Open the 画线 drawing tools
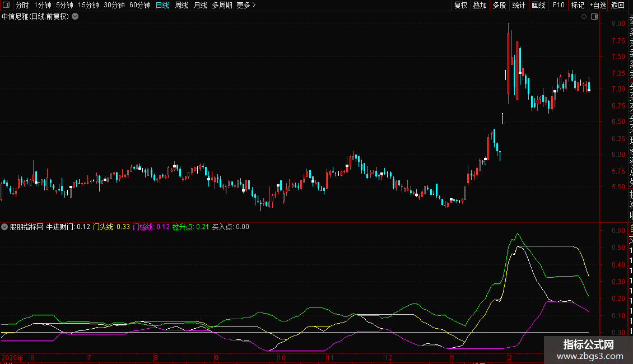The width and height of the screenshot is (633, 364). click(538, 6)
